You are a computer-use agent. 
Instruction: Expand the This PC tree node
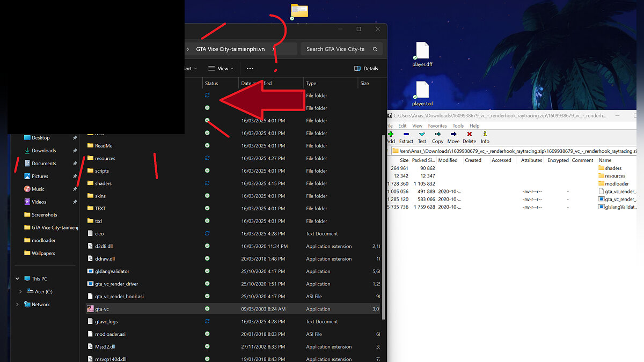17,279
